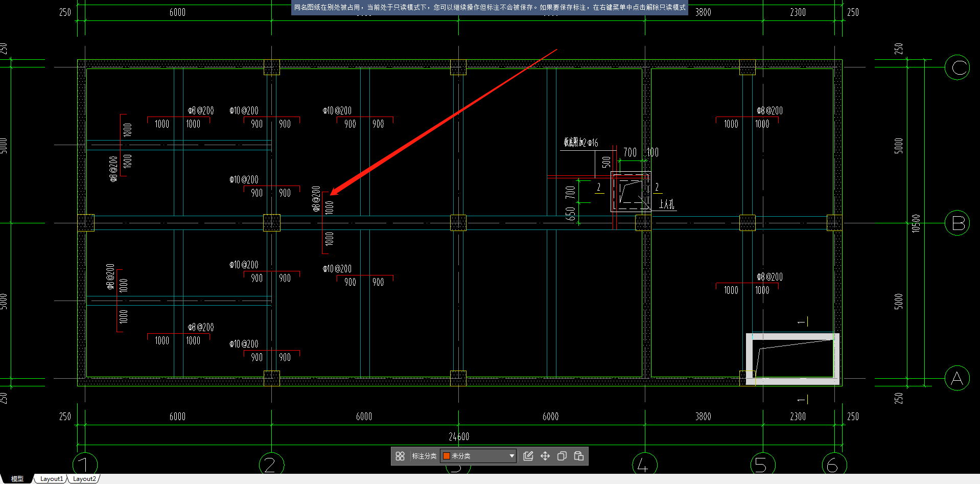This screenshot has width=980, height=484.
Task: Click the edit annotation pencil icon
Action: tap(528, 456)
